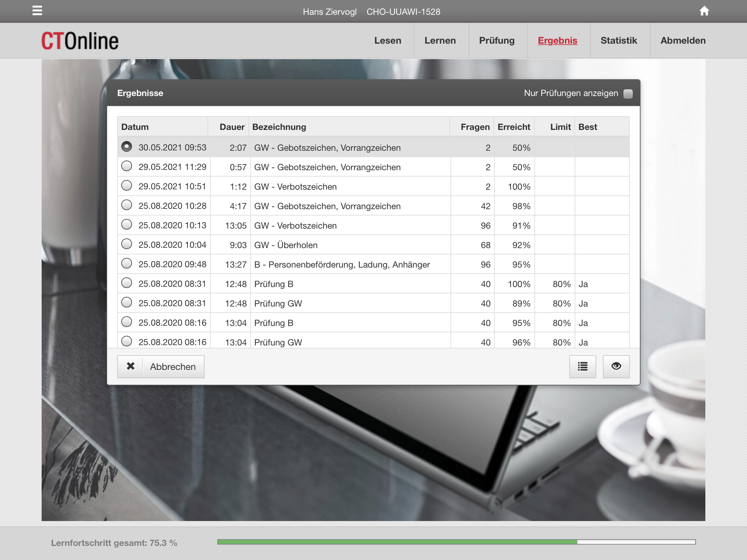Select radio for 29.05.2021 10:51 Verbotszeichen
Screen dimensions: 747x560
(127, 186)
